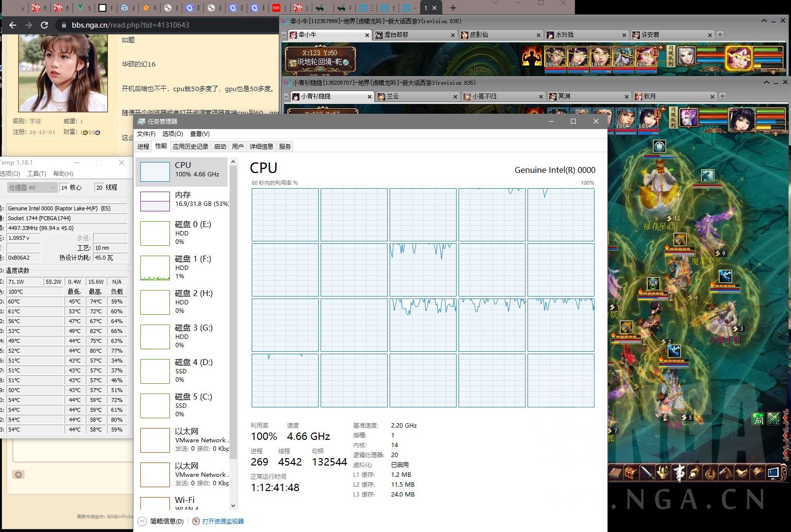
Task: Open the treasure chest inventory icon in game hotbar
Action: pos(630,473)
